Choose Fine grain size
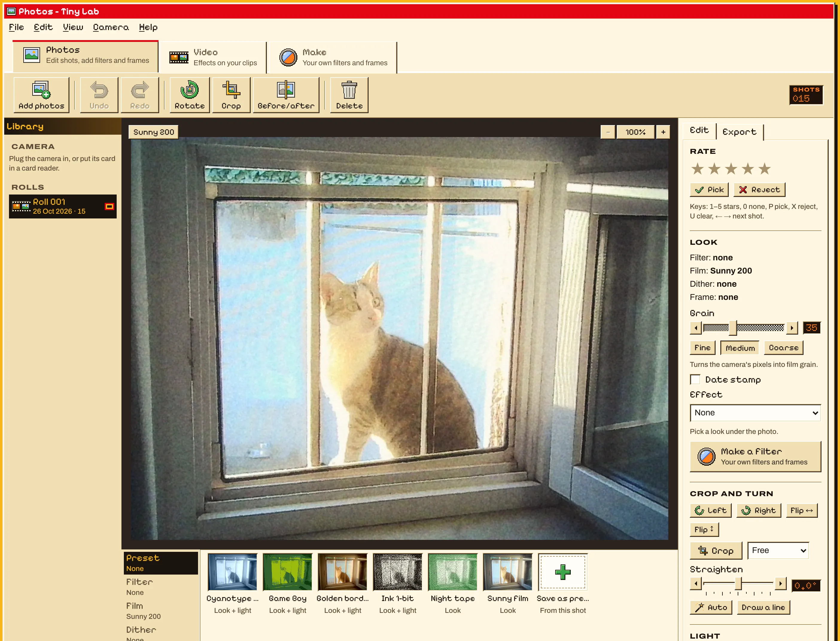Image resolution: width=840 pixels, height=641 pixels. (x=702, y=348)
